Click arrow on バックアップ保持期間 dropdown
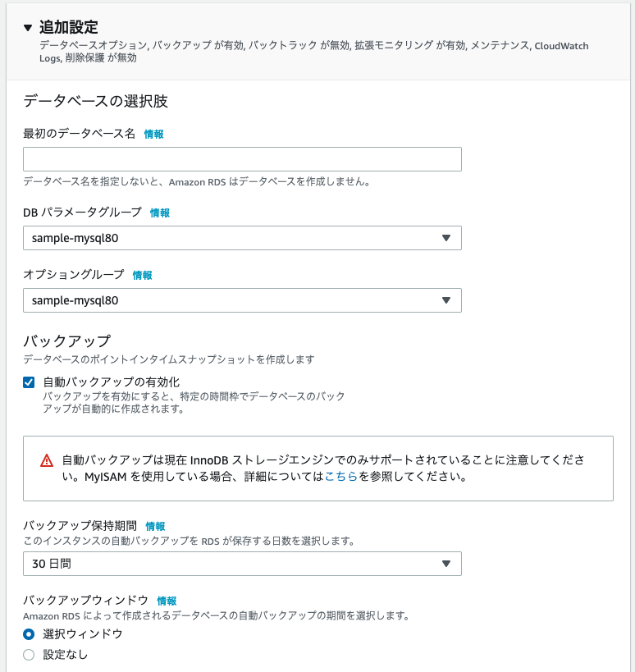635x672 pixels. tap(446, 564)
